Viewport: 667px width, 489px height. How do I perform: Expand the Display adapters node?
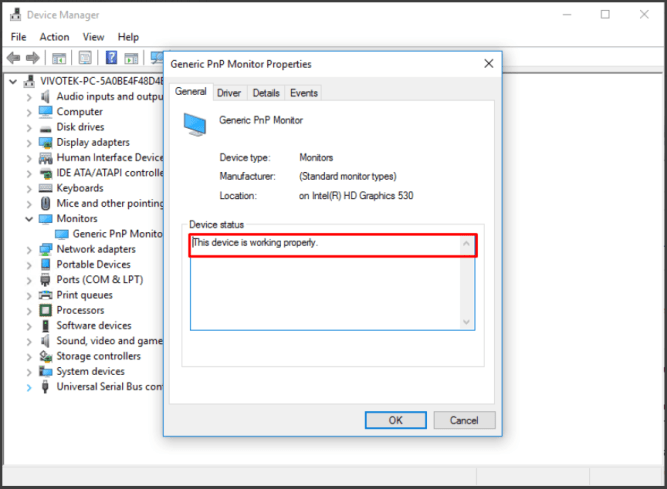tap(29, 142)
